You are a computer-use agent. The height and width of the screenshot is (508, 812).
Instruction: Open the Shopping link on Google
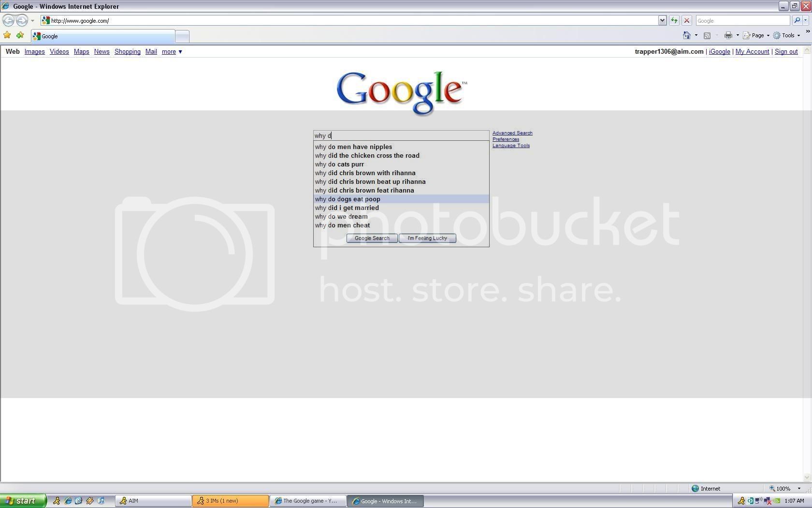click(x=127, y=52)
